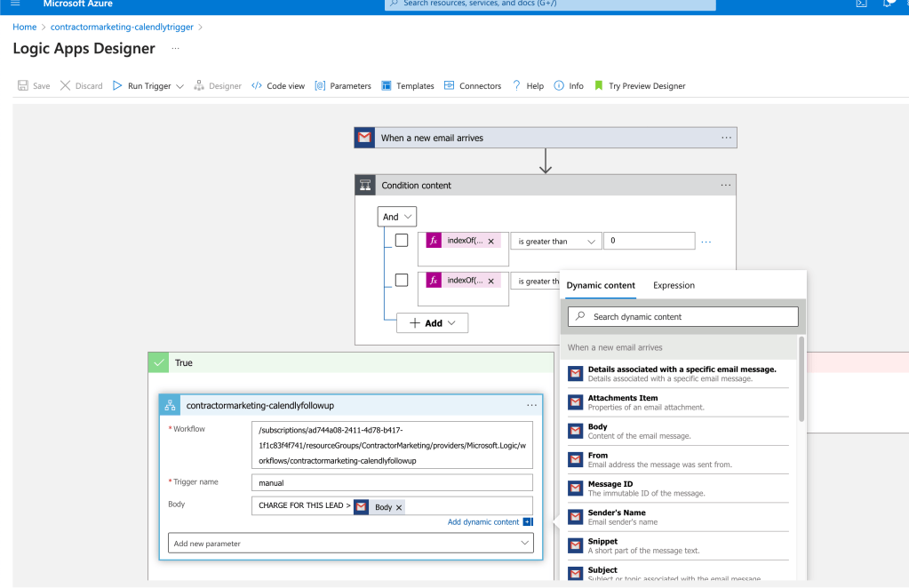
Task: Click Gmail icon on When a new email arrives
Action: 364,138
